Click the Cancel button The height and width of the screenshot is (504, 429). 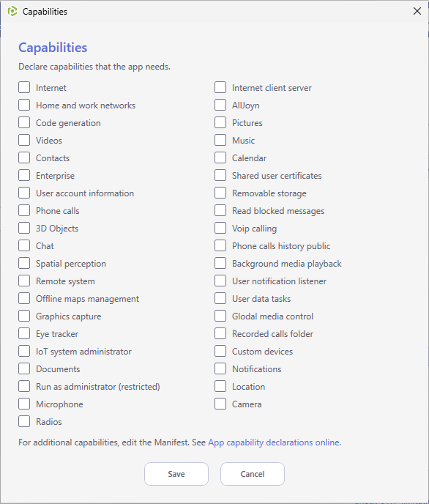[x=253, y=474]
